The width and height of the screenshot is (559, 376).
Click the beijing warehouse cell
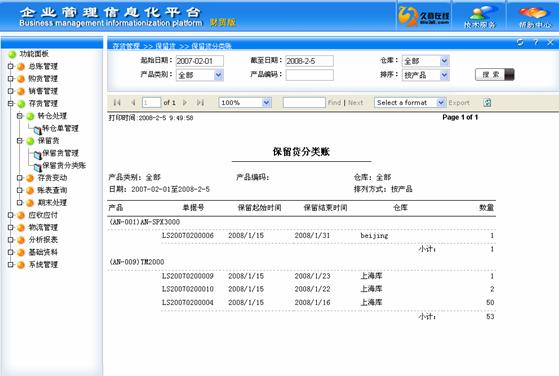(374, 236)
